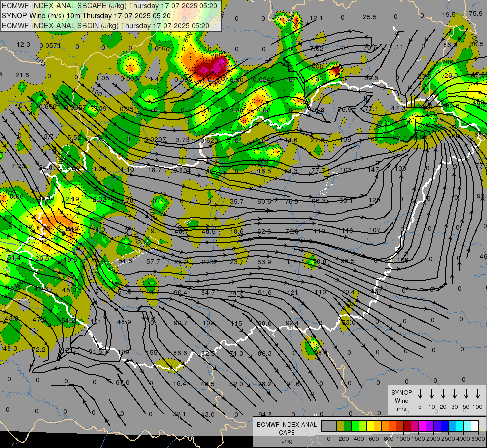Pick the pure yellow CAPE legend swatch
Viewport: 487px width, 448px height.
click(370, 426)
